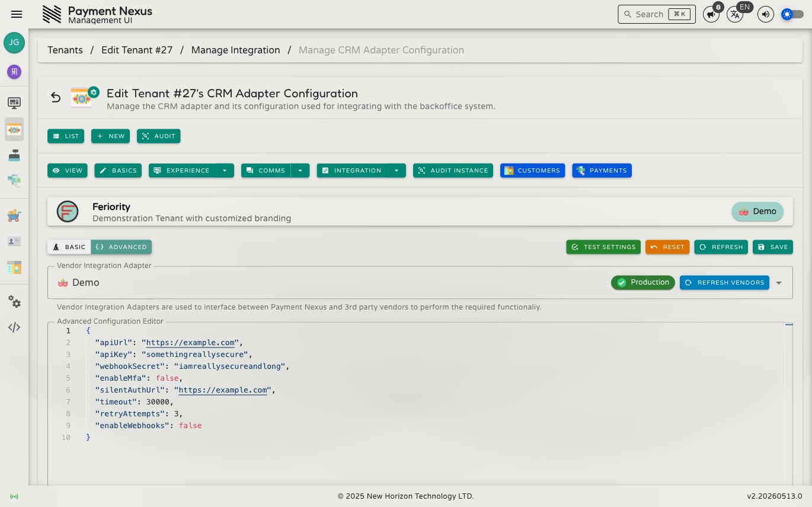Click version text v2.20260513.0
This screenshot has width=812, height=507.
[x=775, y=496]
